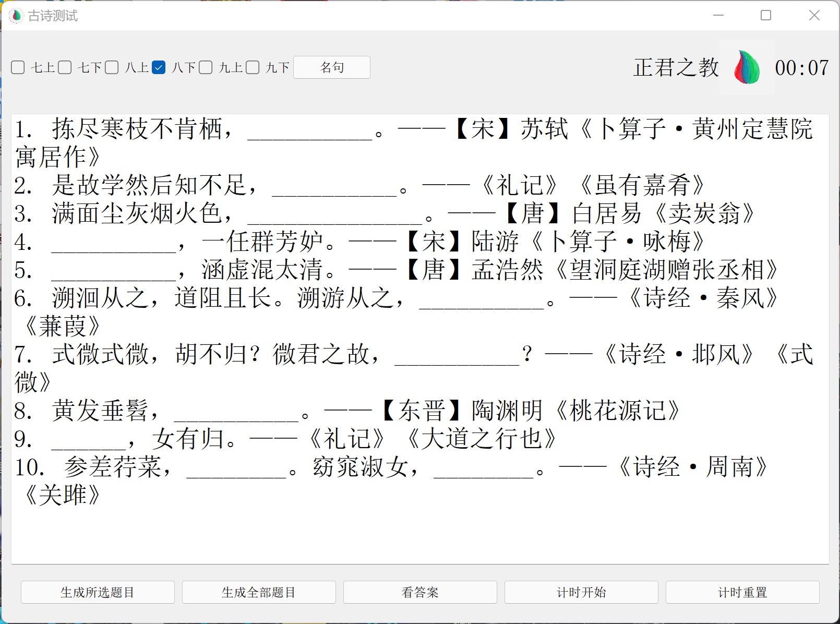The height and width of the screenshot is (624, 840).
Task: Click question 7 text 式微式微
Action: (x=100, y=354)
